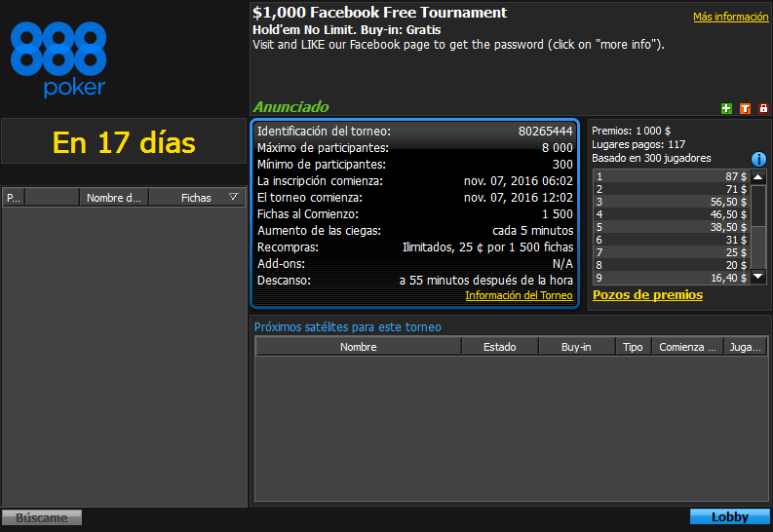Sort players by P... column
This screenshot has width=773, height=532.
(x=14, y=198)
